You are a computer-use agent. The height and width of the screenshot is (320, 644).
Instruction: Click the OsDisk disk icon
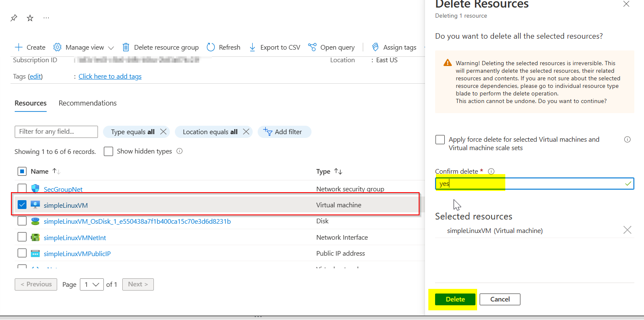(x=35, y=221)
